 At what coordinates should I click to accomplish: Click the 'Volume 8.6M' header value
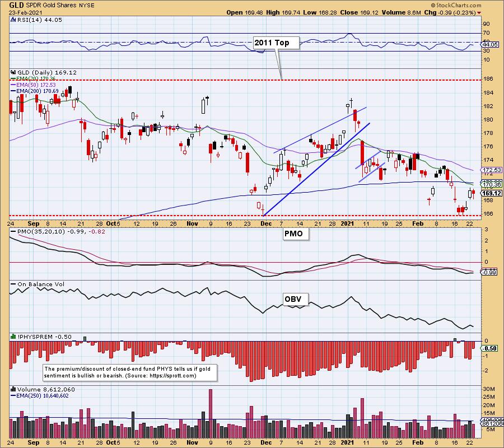point(402,12)
